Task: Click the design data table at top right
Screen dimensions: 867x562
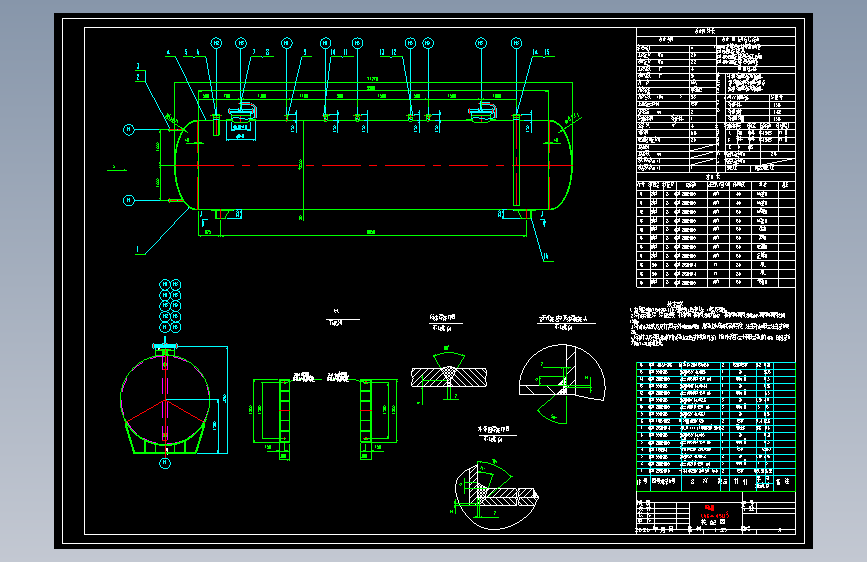Action: coord(715,100)
